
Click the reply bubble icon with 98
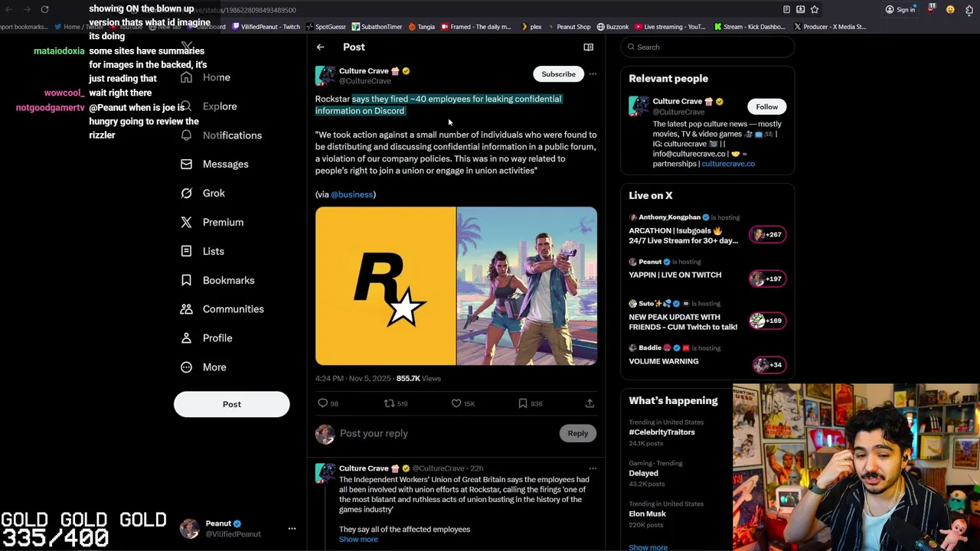tap(323, 403)
